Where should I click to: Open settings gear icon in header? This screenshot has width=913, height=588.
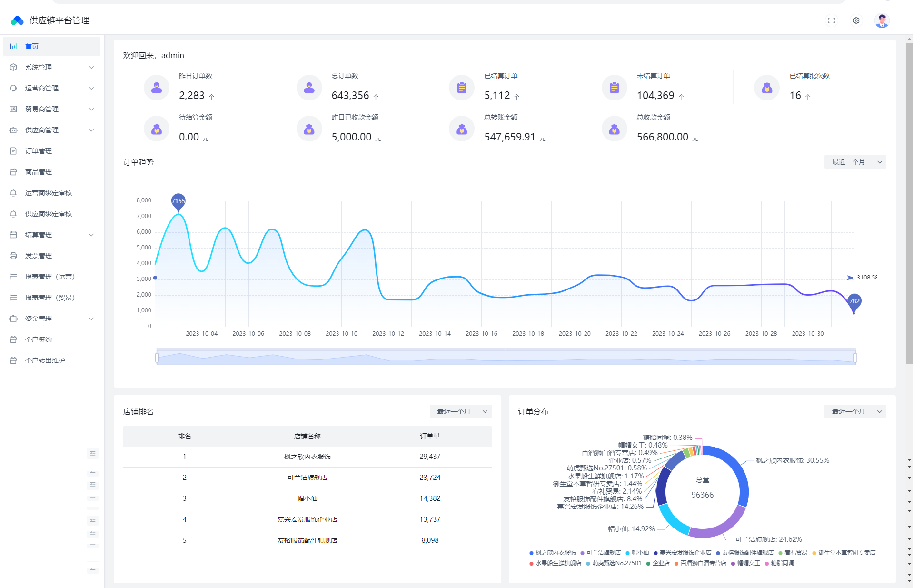[x=856, y=20]
